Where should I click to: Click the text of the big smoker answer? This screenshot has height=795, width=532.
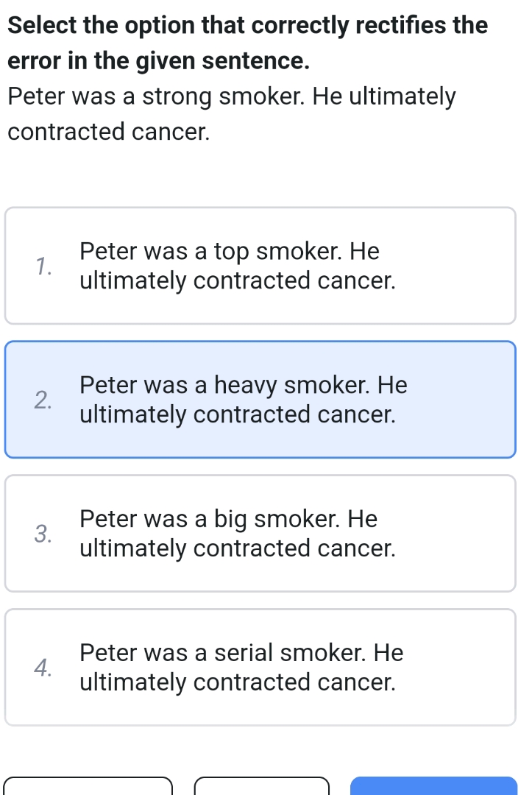238,533
